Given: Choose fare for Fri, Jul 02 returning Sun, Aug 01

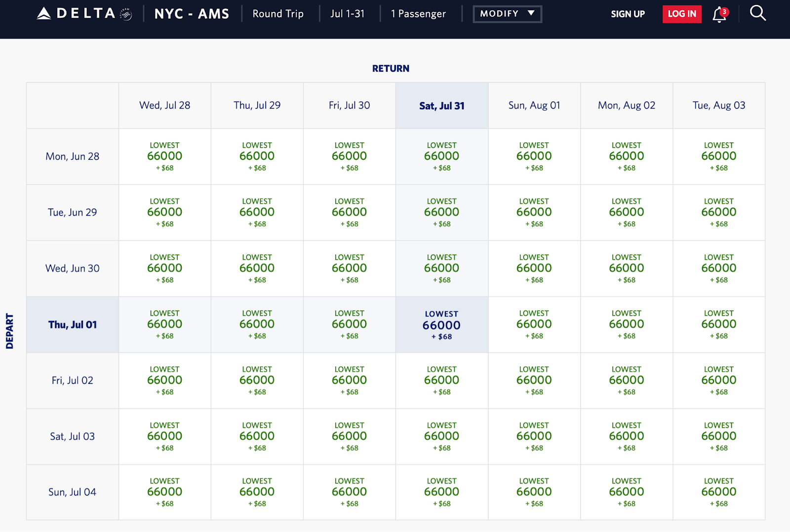Looking at the screenshot, I should coord(534,380).
